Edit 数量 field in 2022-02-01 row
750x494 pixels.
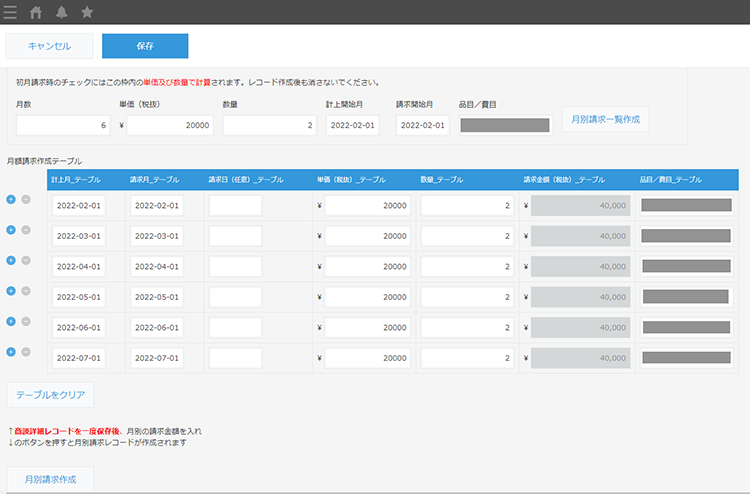(x=467, y=206)
